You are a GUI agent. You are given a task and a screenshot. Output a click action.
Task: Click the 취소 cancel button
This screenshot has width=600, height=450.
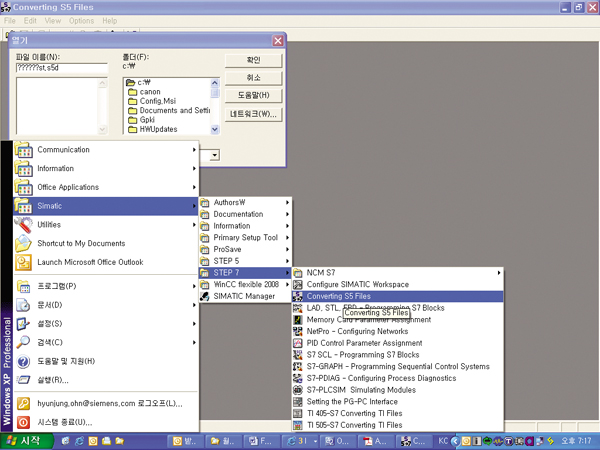coord(253,78)
